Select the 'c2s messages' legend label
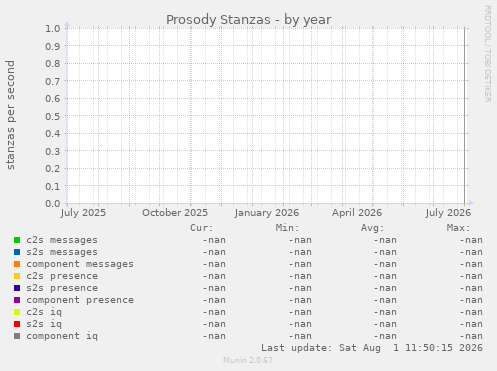The height and width of the screenshot is (371, 497). click(x=62, y=240)
